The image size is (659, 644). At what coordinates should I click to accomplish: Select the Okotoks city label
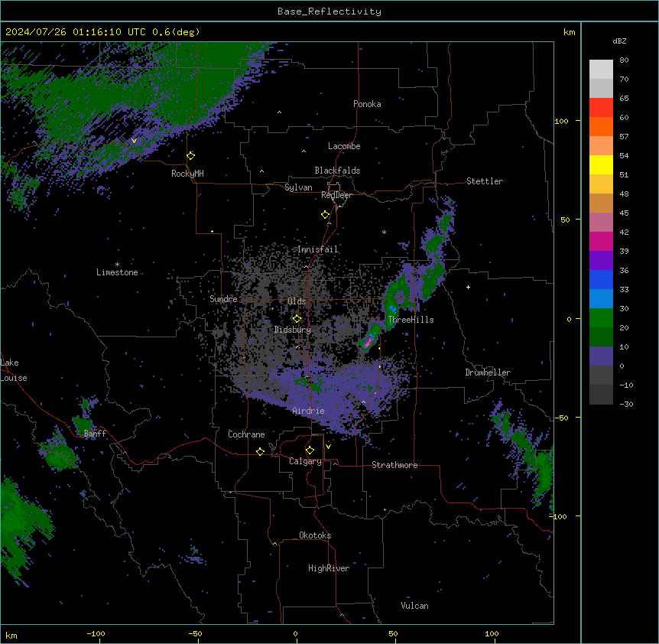pyautogui.click(x=315, y=535)
